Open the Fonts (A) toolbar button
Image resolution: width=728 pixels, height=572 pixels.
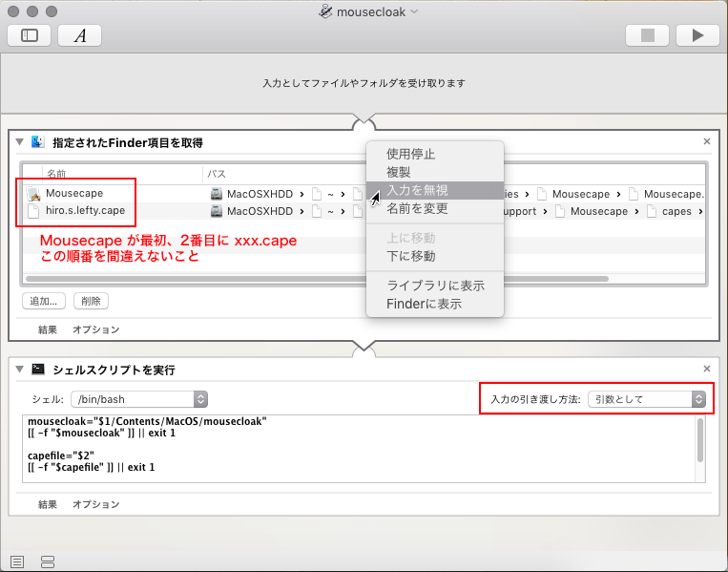pos(80,35)
